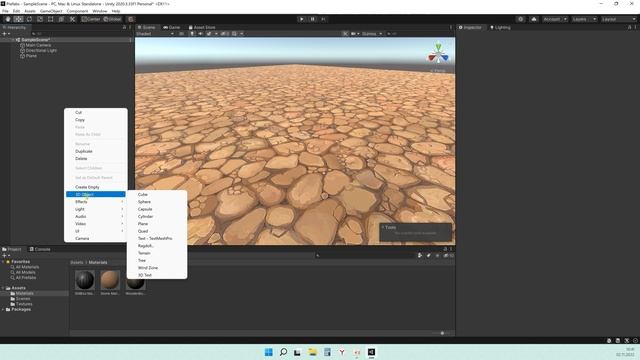The height and width of the screenshot is (360, 640).
Task: Open the Account dropdown
Action: point(555,19)
